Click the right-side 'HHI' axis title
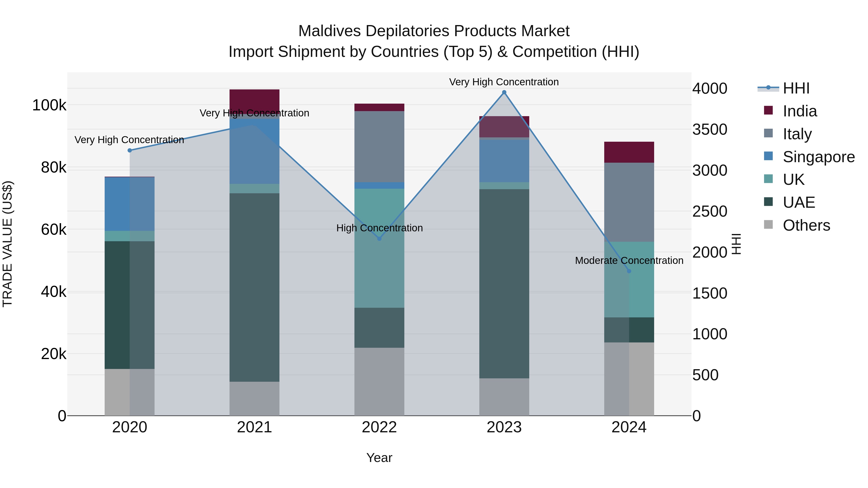This screenshot has height=488, width=868. 737,244
